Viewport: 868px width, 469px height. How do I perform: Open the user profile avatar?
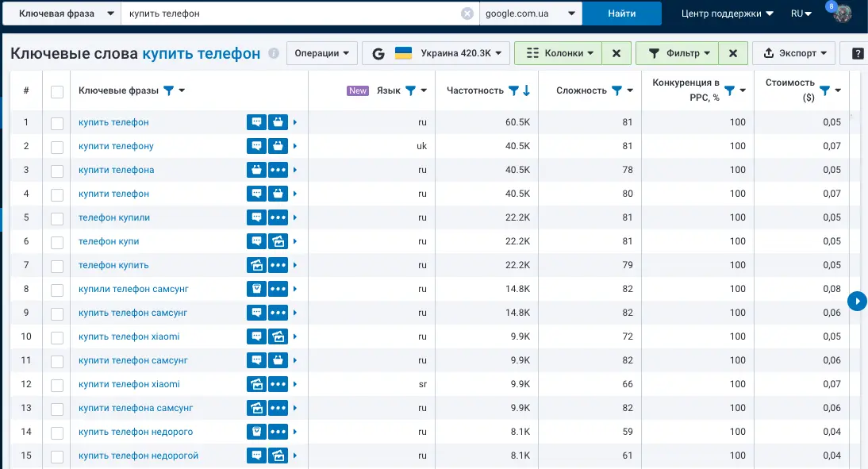click(x=843, y=13)
